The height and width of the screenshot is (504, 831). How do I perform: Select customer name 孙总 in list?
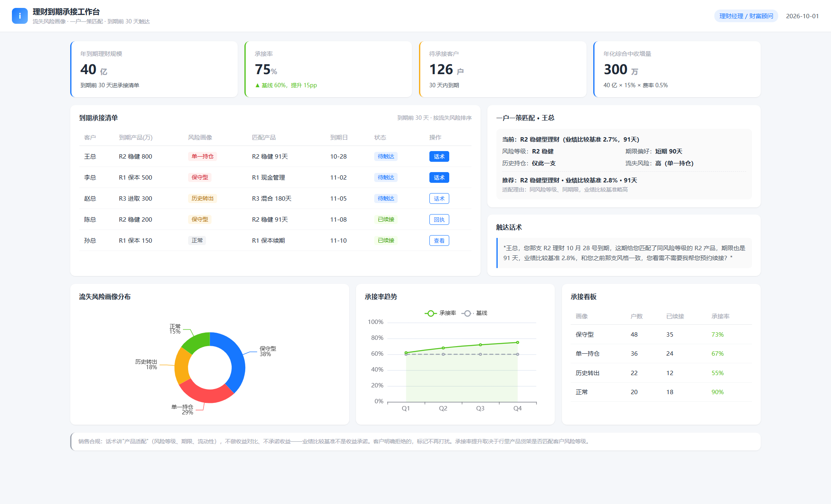[x=90, y=240]
